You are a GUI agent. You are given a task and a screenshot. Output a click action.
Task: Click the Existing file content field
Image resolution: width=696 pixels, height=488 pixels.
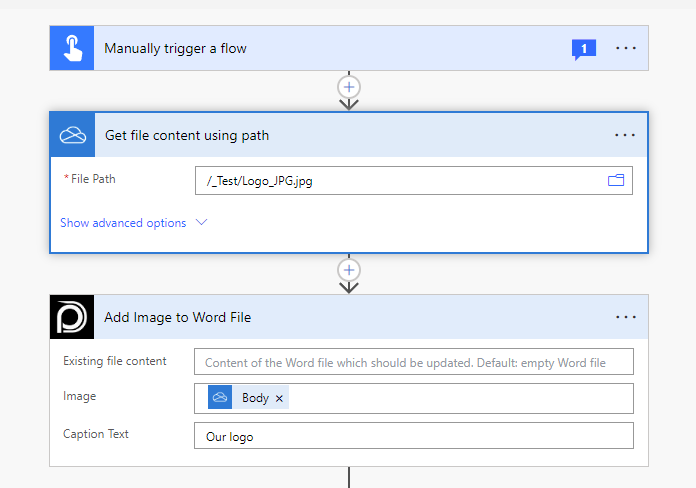[x=414, y=361]
